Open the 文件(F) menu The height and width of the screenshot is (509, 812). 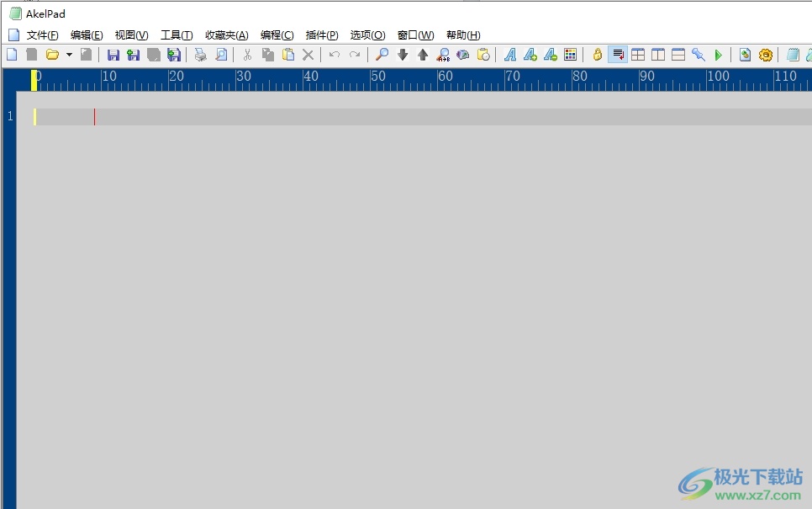point(43,34)
